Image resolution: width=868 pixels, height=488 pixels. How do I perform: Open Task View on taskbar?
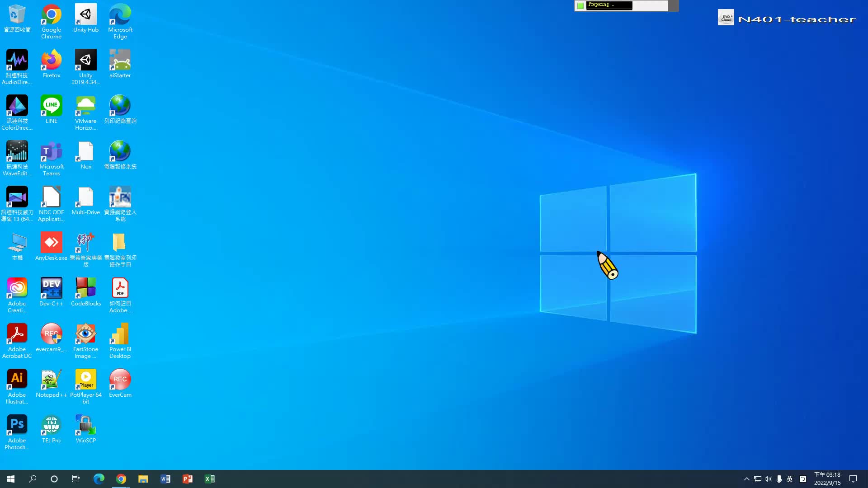point(76,479)
